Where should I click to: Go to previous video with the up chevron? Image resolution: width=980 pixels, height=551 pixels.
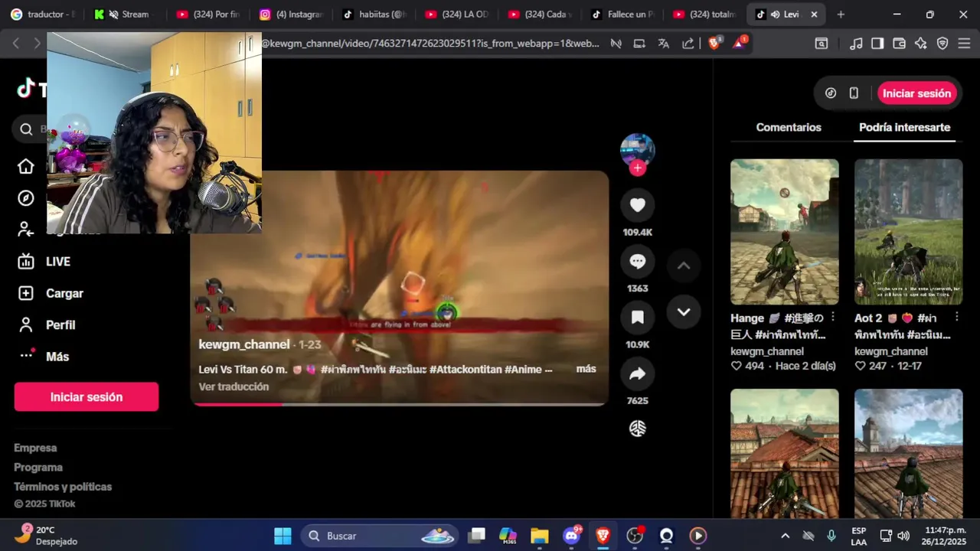(x=684, y=266)
